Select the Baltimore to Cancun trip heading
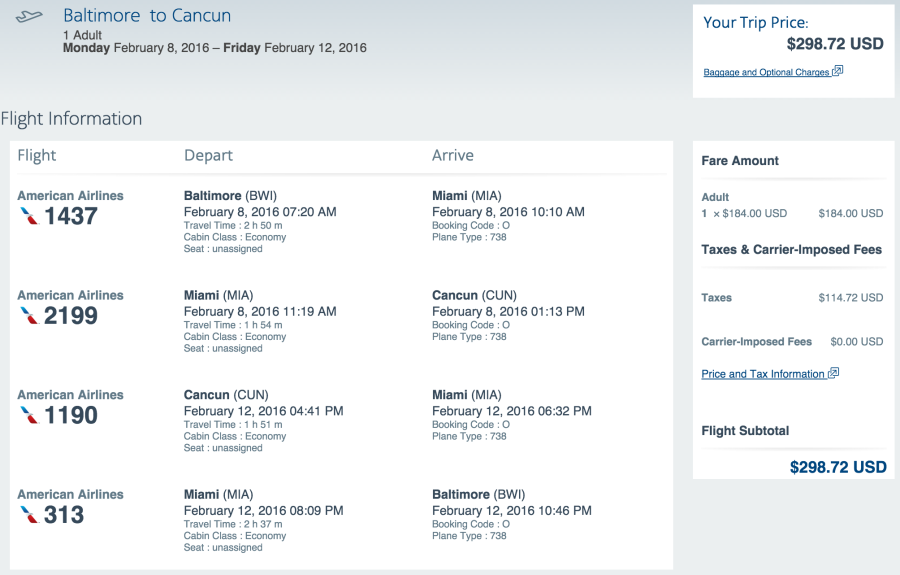This screenshot has height=575, width=900. [147, 16]
